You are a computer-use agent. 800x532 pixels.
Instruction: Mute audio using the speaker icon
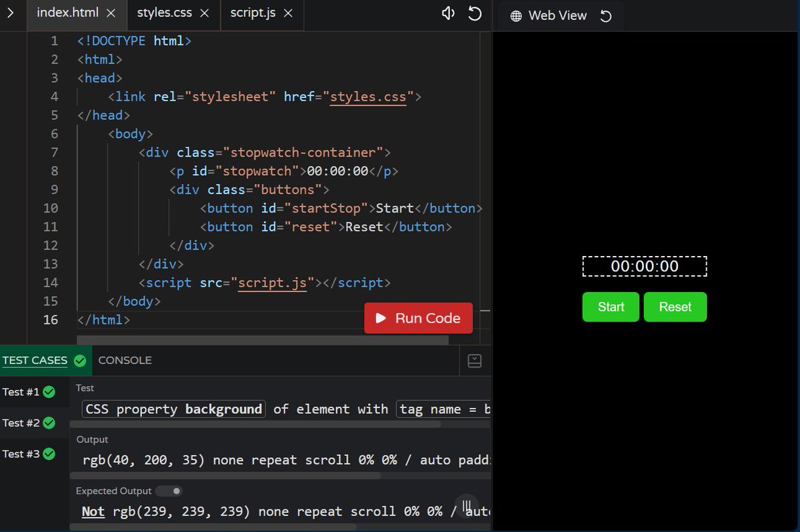coord(447,13)
